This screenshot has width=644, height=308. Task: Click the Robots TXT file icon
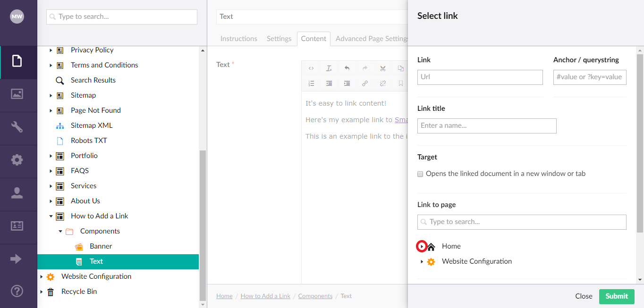click(60, 141)
